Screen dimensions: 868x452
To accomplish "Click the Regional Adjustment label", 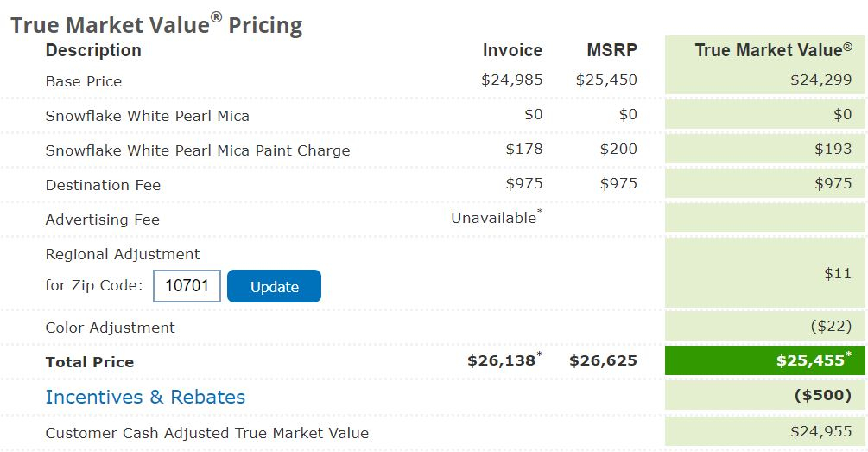I will point(123,254).
